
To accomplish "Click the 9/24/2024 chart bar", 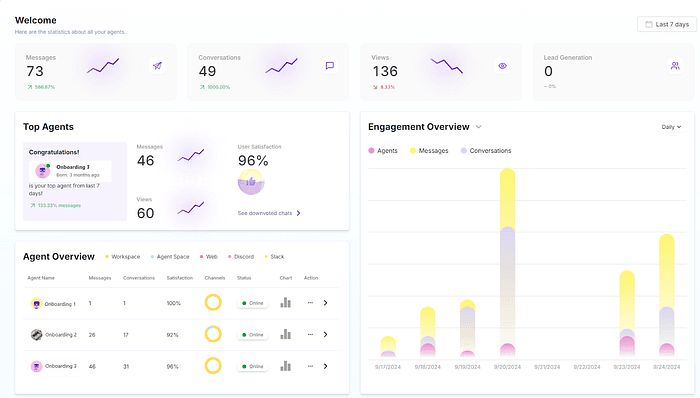I will pyautogui.click(x=667, y=295).
